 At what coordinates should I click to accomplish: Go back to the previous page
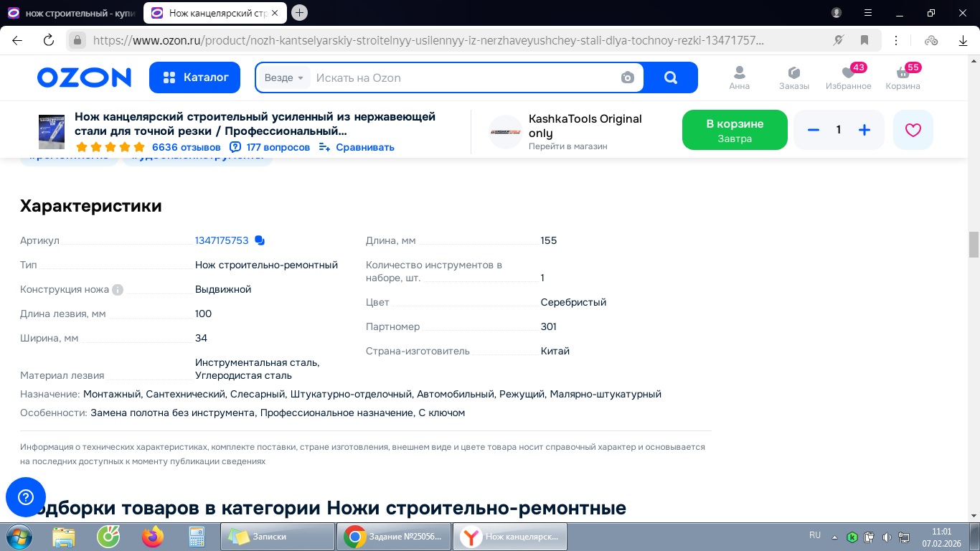click(17, 40)
